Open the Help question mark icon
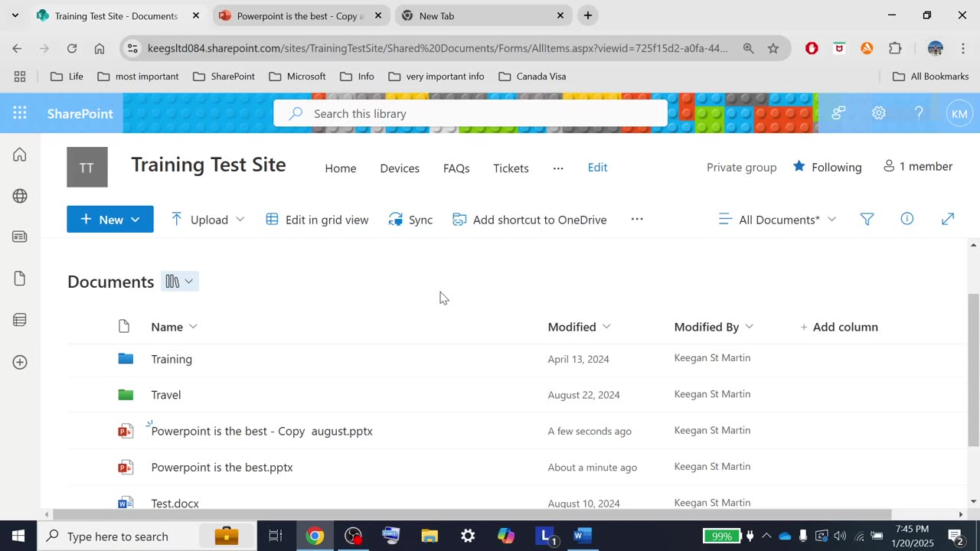This screenshot has width=980, height=551. (919, 113)
